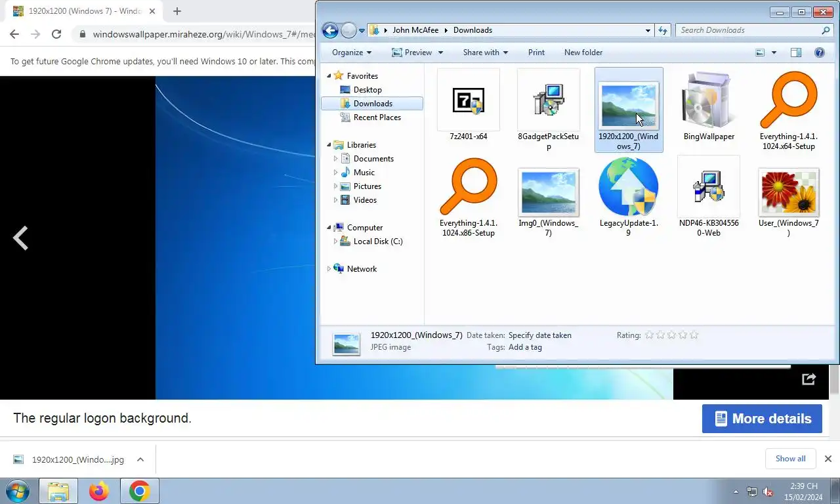Click Add a tag field

pos(525,347)
